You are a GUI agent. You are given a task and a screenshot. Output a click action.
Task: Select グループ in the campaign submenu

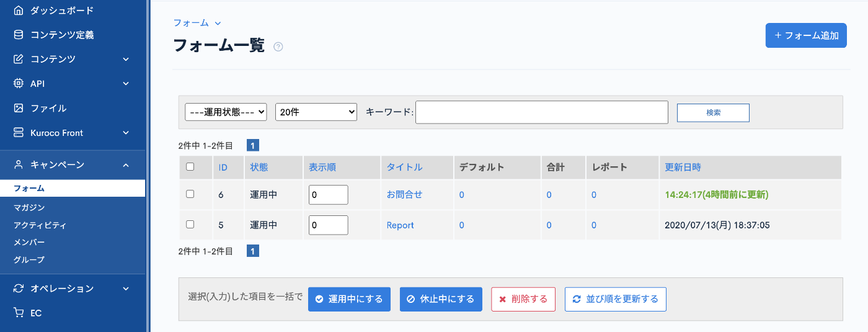tap(29, 259)
